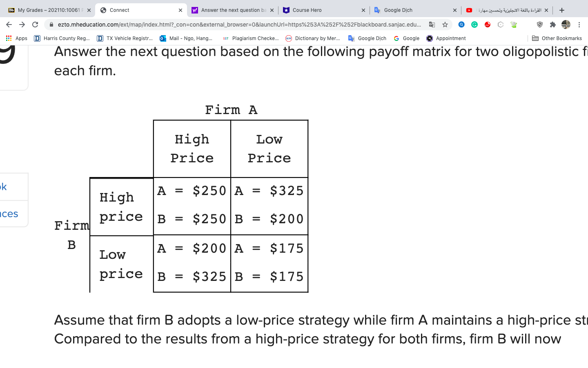Open the Other Bookmarks folder
588x368 pixels.
point(557,38)
